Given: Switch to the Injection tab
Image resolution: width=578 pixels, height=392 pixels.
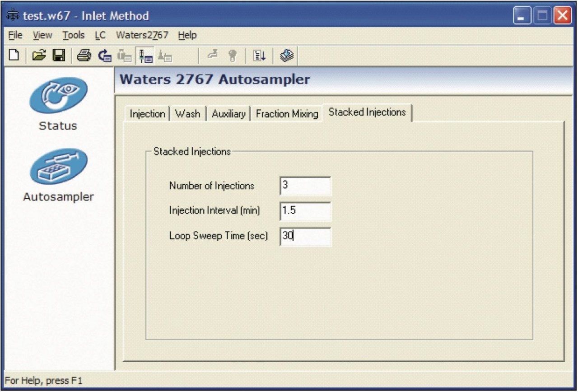Looking at the screenshot, I should click(x=147, y=114).
